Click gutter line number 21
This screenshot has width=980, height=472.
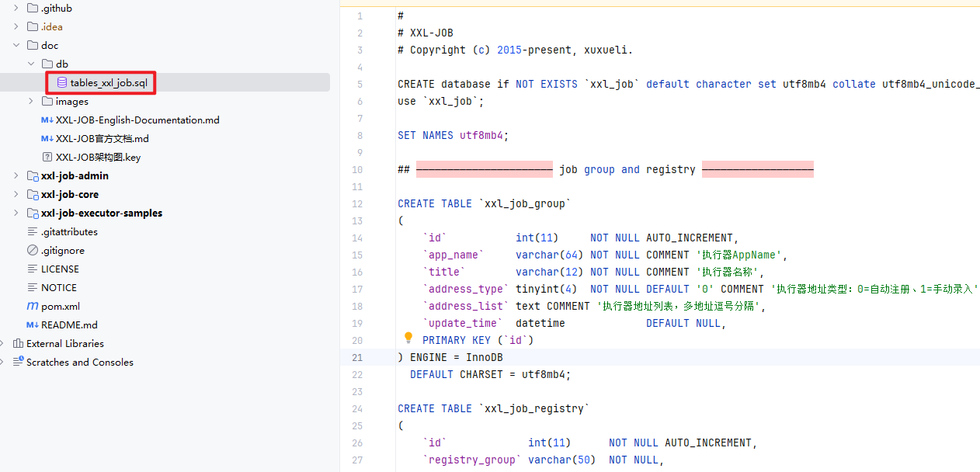point(357,357)
